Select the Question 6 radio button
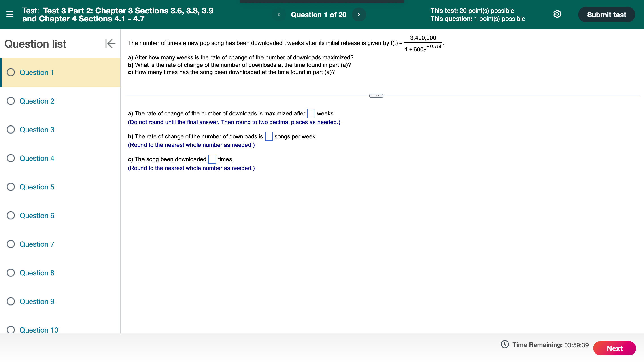The image size is (644, 363). coord(10,215)
